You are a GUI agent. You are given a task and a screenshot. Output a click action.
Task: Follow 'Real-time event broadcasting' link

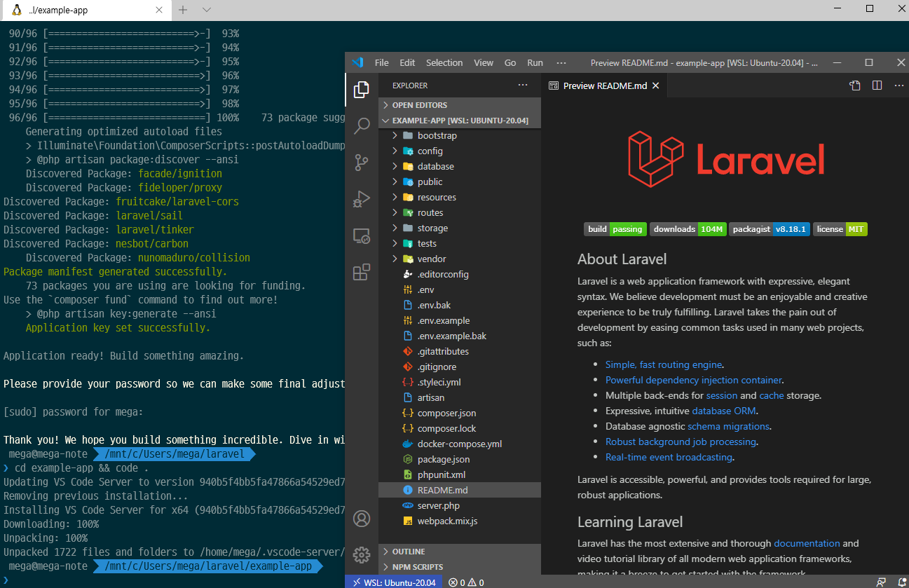click(669, 457)
